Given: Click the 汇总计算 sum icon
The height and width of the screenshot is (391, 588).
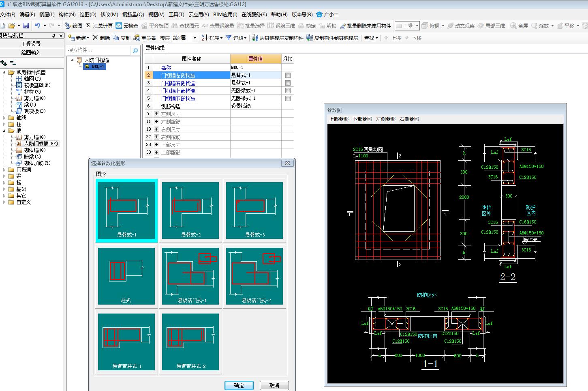Looking at the screenshot, I should point(88,26).
